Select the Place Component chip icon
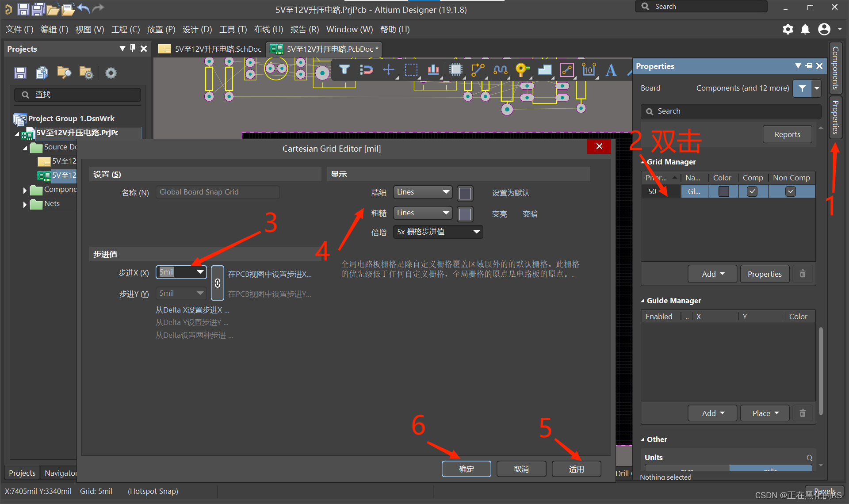The image size is (849, 504). (455, 70)
